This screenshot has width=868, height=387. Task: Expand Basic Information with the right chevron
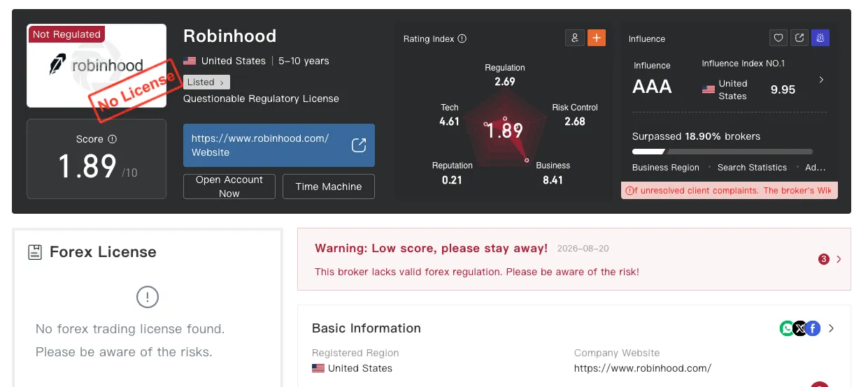831,328
